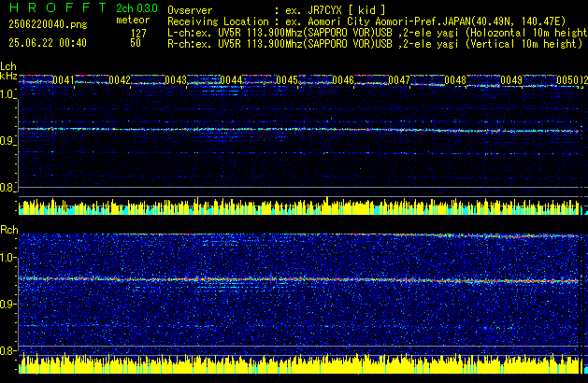Click the 0044 time marker

232,80
